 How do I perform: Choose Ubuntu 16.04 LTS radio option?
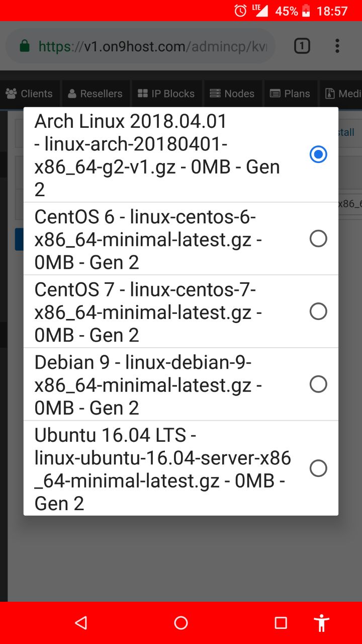[318, 468]
